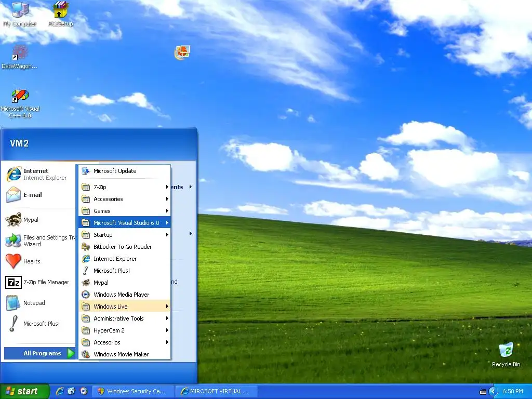The image size is (532, 399).
Task: Click Windows Media Player icon in programs list
Action: click(x=86, y=295)
